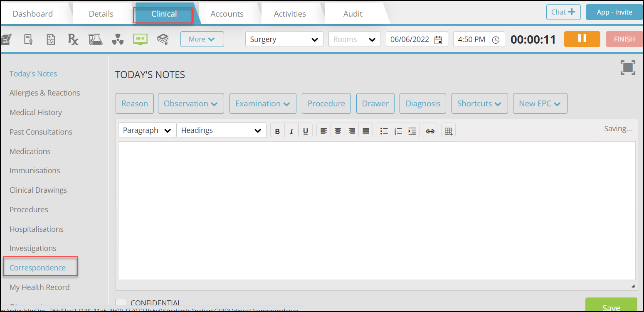This screenshot has width=644, height=312.
Task: Switch to the Accounts tab
Action: coord(227,14)
